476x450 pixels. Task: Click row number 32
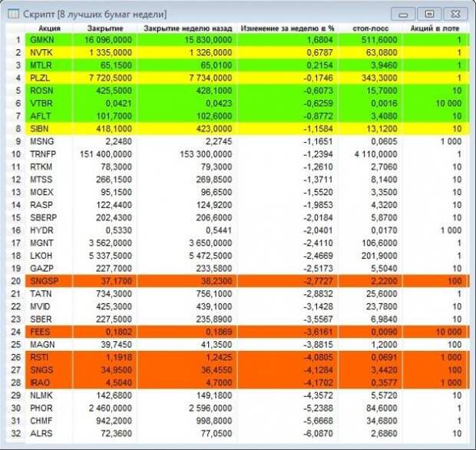16,434
